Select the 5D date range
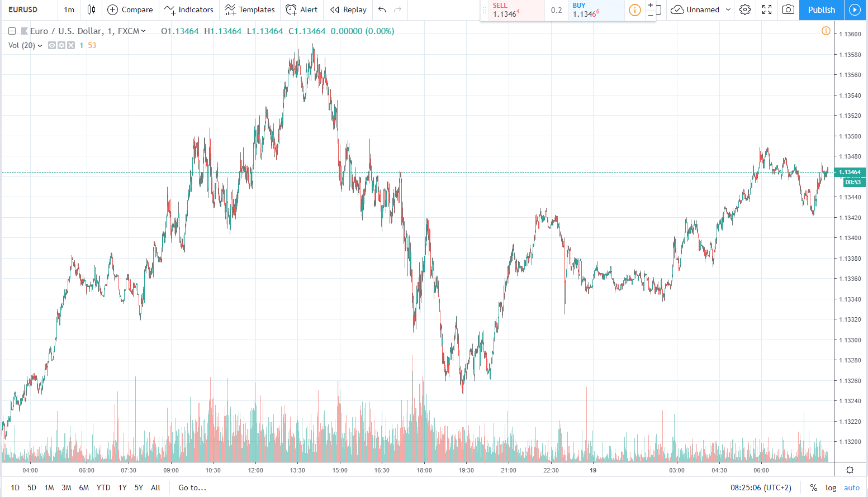This screenshot has height=497, width=868. pyautogui.click(x=32, y=488)
